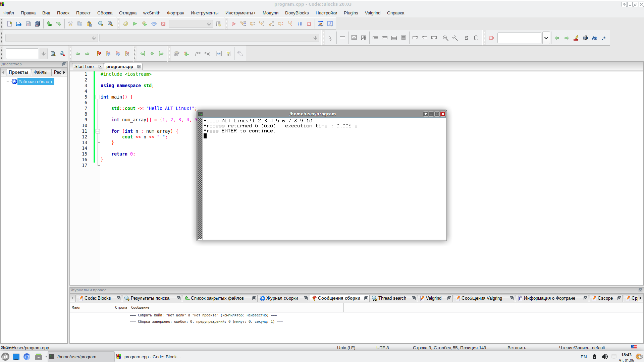Open the incremental search history dropdown
Viewport: 644px width, 362px height.
point(546,38)
